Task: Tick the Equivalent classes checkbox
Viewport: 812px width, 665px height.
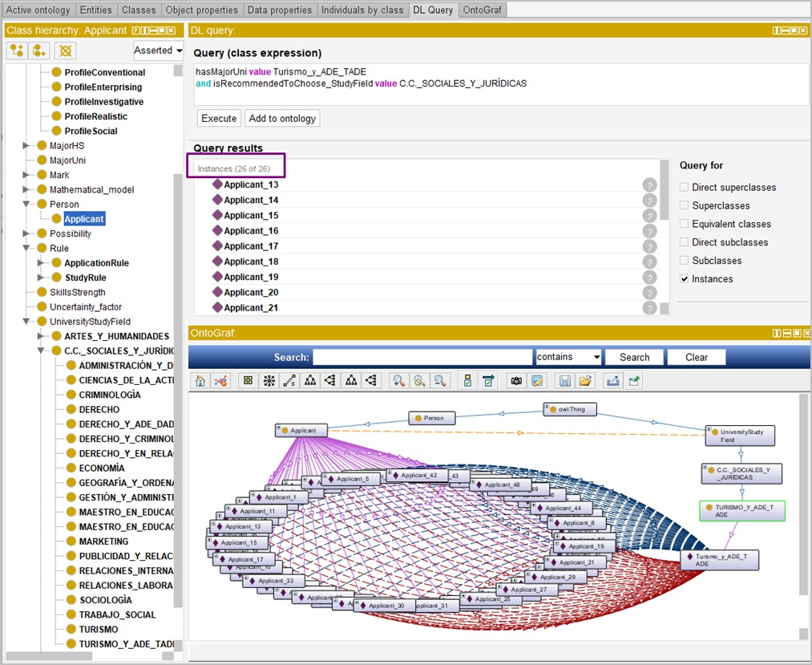Action: tap(684, 224)
